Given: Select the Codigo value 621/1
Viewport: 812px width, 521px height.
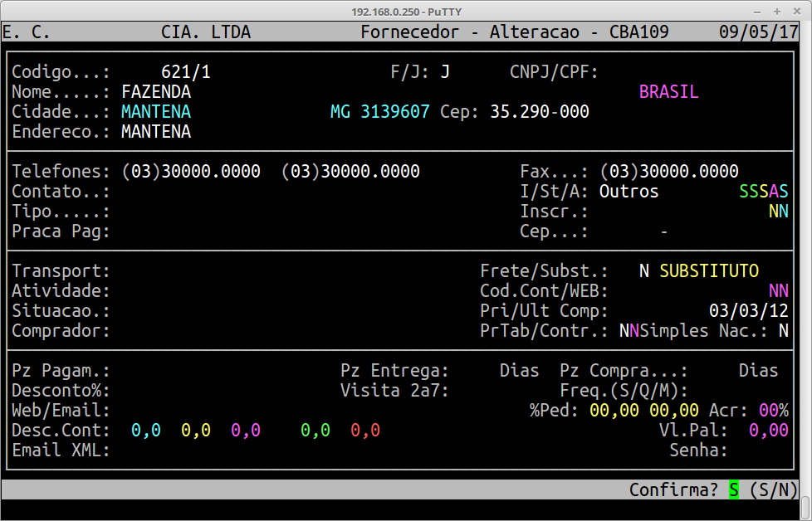Looking at the screenshot, I should click(x=186, y=72).
